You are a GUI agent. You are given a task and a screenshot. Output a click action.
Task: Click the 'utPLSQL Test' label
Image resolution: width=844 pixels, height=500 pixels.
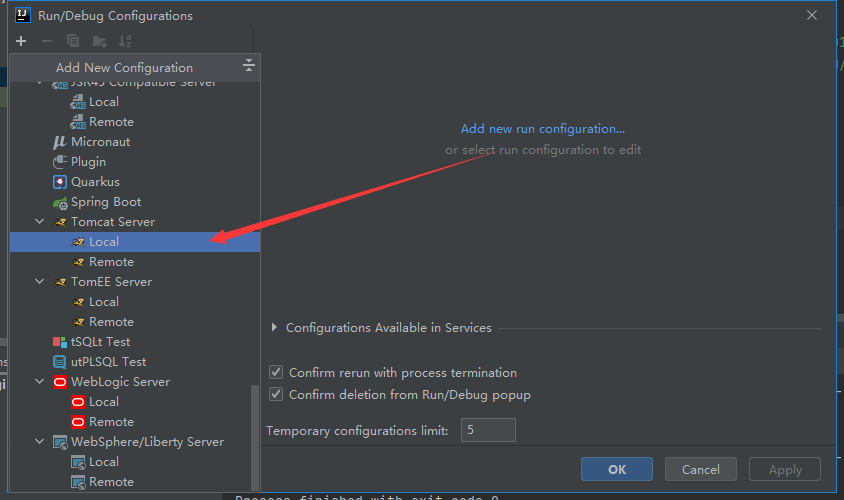108,362
